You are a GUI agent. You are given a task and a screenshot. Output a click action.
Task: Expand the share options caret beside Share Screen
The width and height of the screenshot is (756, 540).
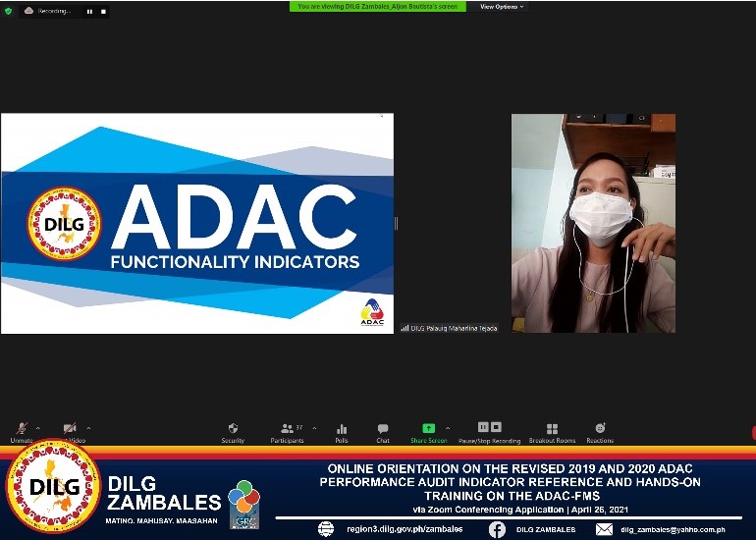[x=448, y=428]
